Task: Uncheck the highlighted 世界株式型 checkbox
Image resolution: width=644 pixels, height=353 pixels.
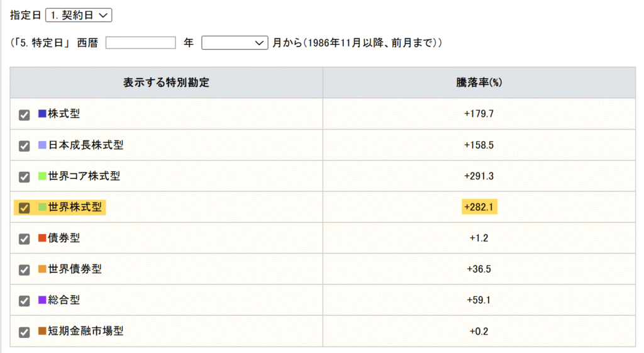Action: tap(25, 208)
